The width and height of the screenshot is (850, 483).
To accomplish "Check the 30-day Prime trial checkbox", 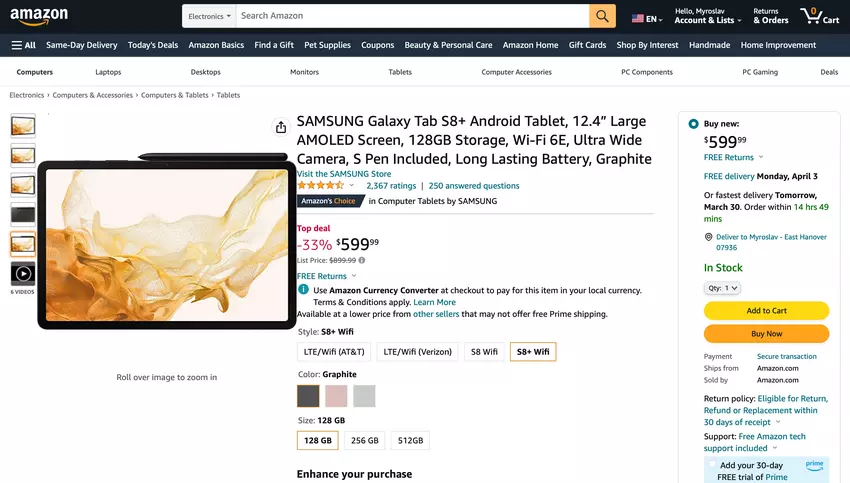I will click(x=712, y=466).
